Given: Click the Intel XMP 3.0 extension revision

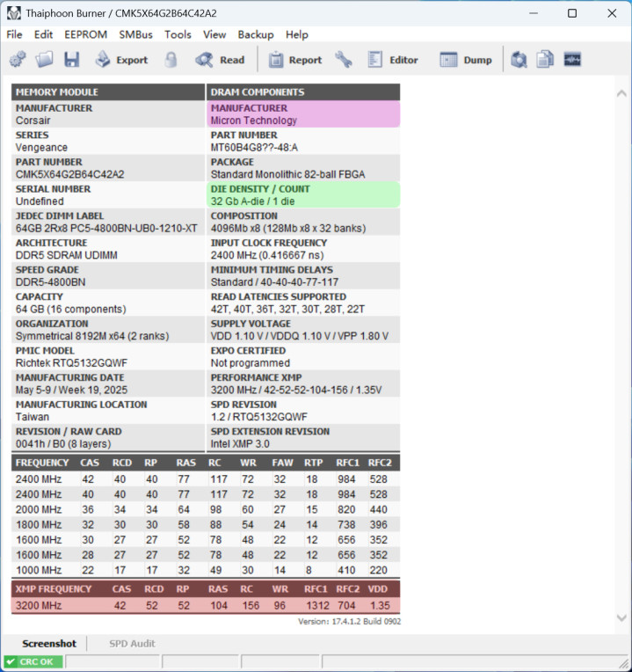Looking at the screenshot, I should (240, 444).
